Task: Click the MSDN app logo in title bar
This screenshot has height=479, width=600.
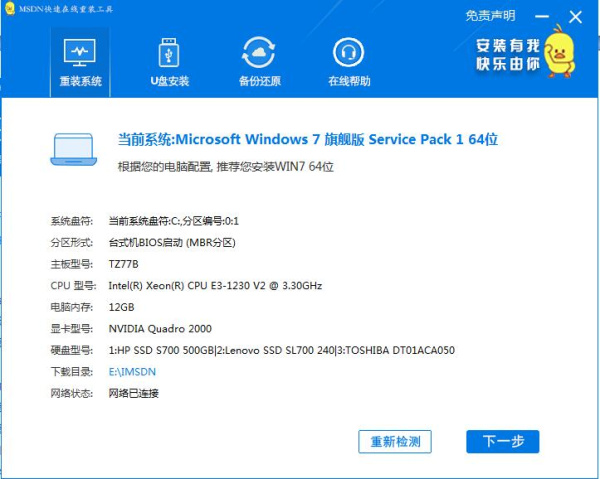Action: pyautogui.click(x=10, y=8)
